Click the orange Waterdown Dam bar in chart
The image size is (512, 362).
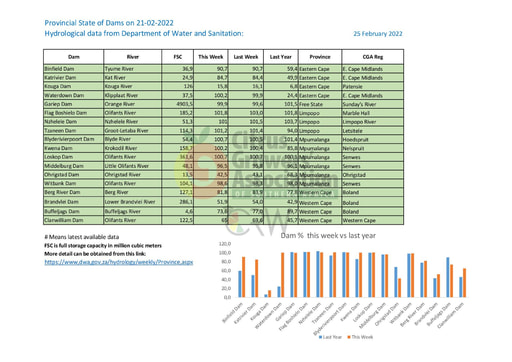pyautogui.click(x=283, y=275)
